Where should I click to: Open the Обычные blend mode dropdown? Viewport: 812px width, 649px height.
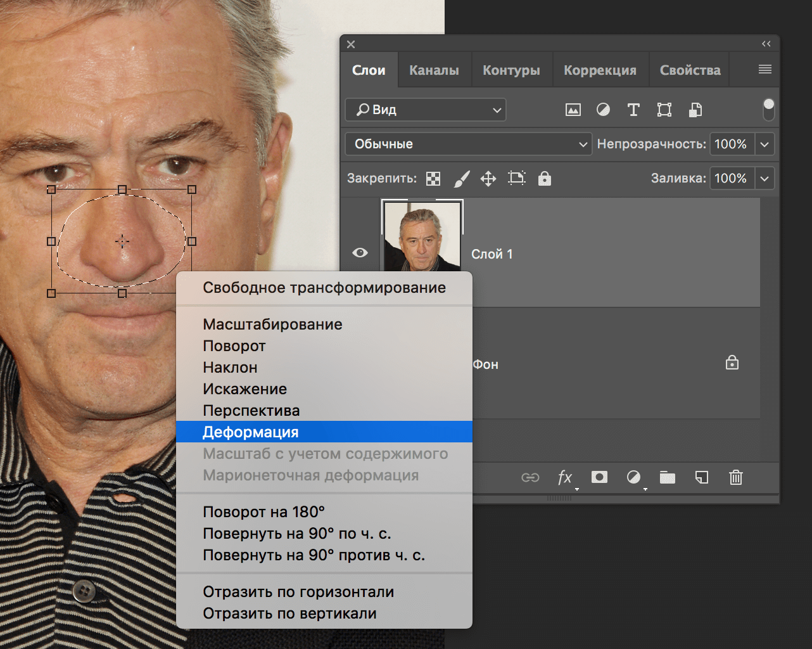(x=468, y=144)
